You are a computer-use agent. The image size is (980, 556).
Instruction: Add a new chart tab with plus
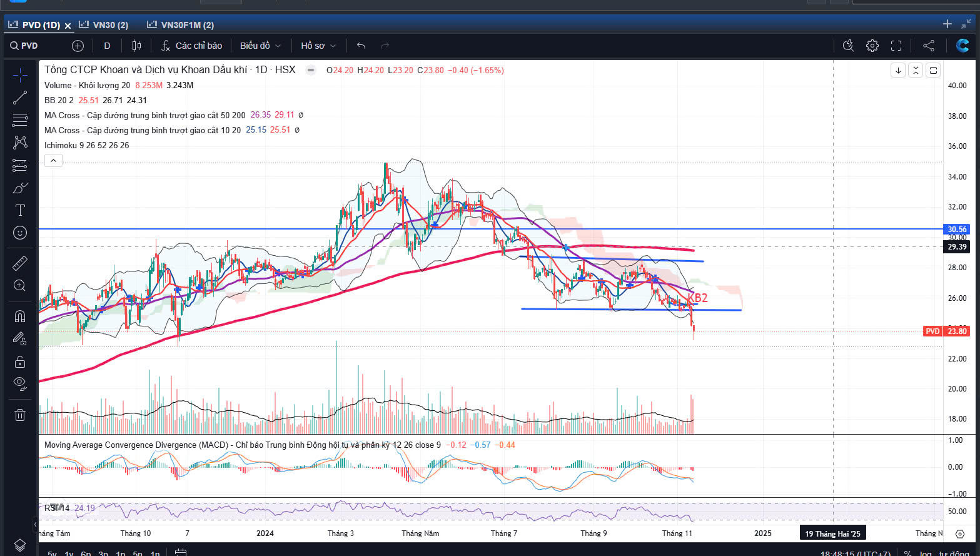coord(947,24)
